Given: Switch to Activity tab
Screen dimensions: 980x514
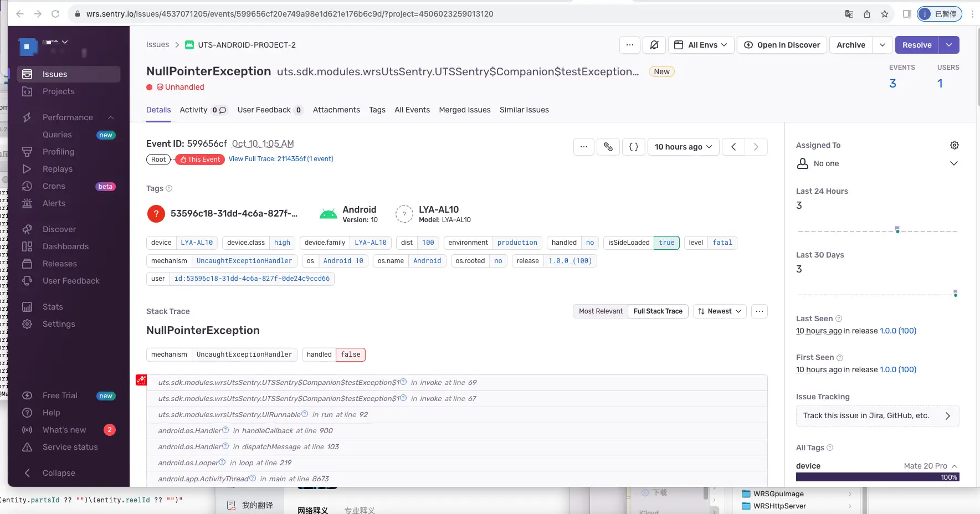Looking at the screenshot, I should coord(203,110).
